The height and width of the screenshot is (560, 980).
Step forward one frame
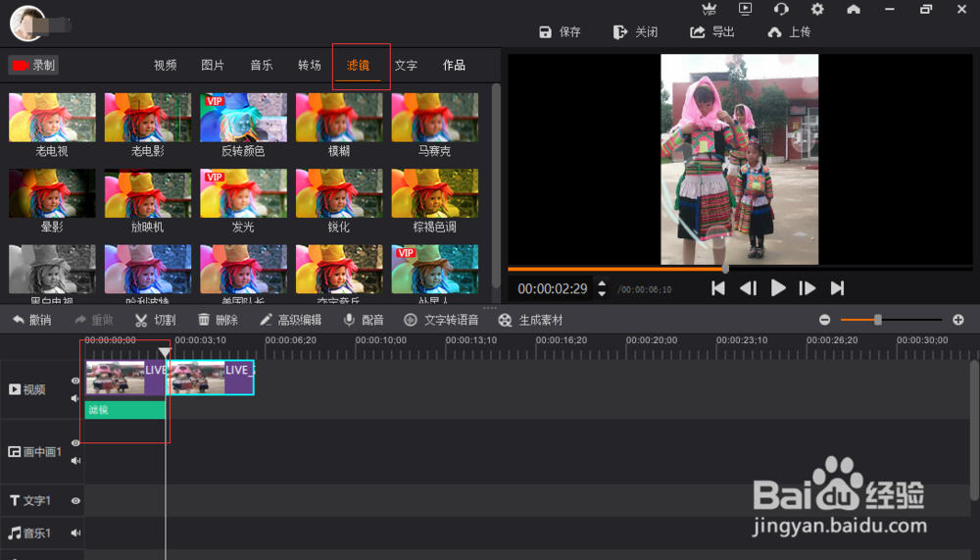[808, 288]
